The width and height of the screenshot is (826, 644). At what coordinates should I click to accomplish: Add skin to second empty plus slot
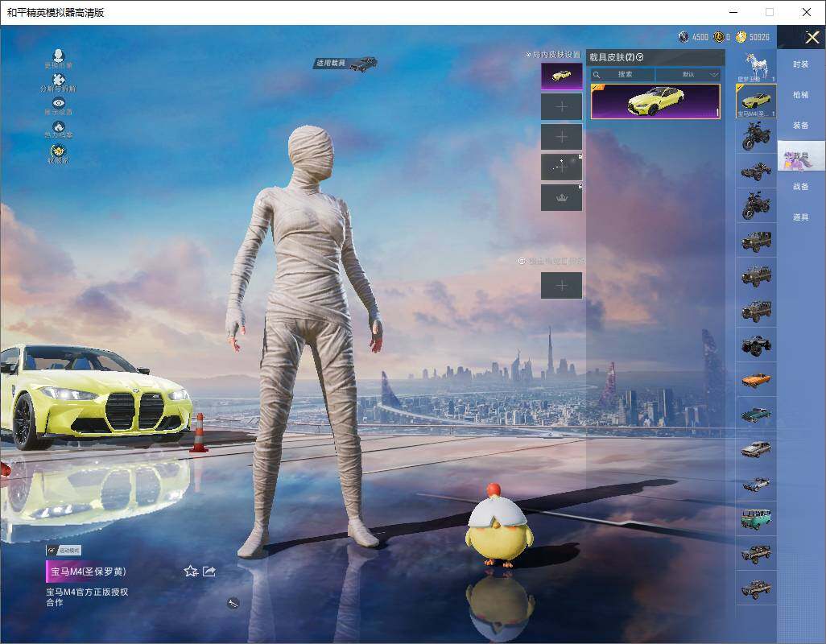[562, 137]
